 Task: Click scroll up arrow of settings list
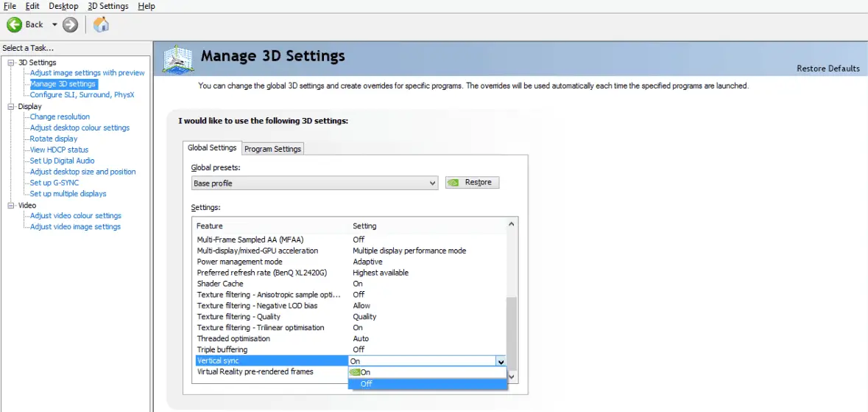[511, 225]
